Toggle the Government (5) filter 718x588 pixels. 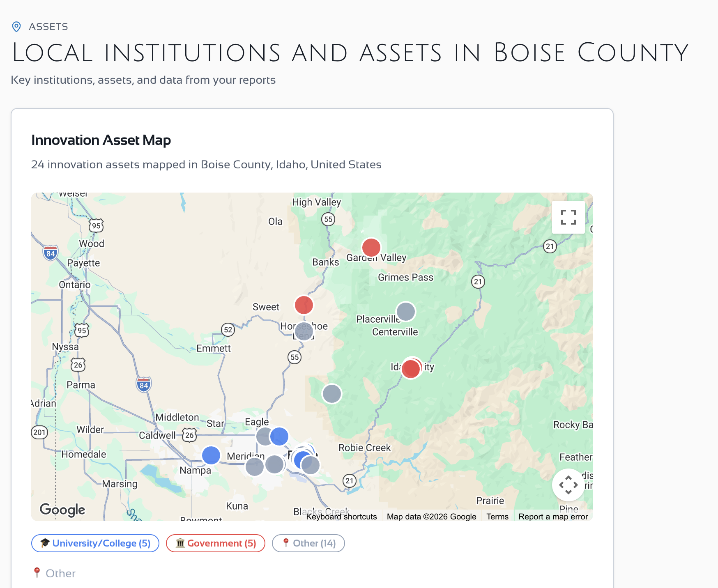click(216, 543)
